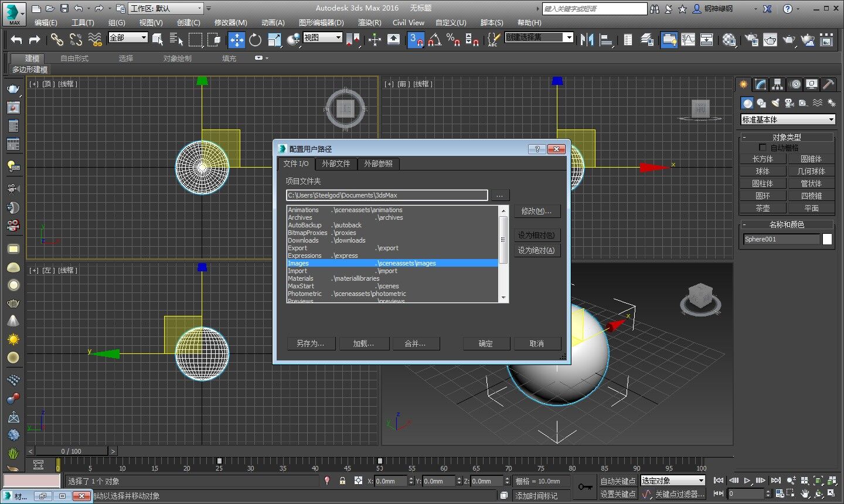The width and height of the screenshot is (844, 504).
Task: Switch to the Shapes category in the Create panel
Action: click(762, 103)
